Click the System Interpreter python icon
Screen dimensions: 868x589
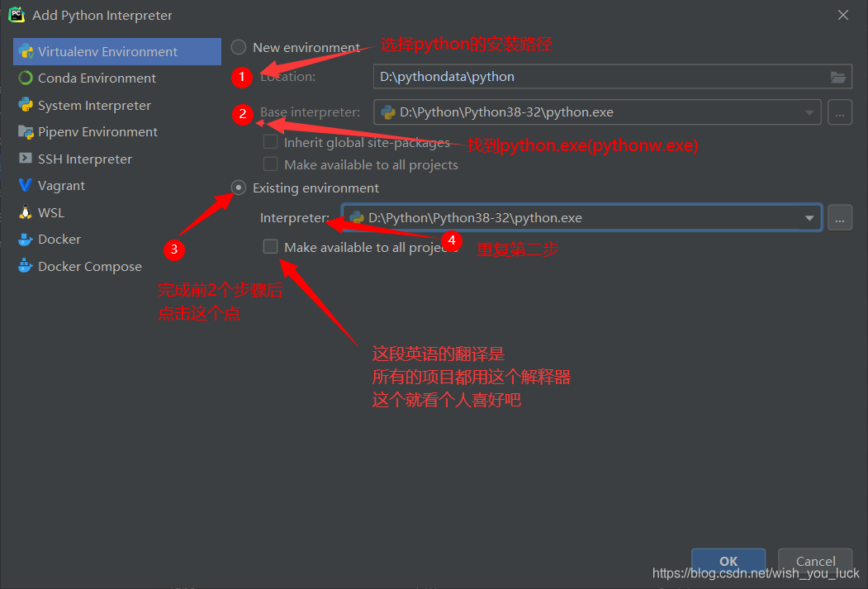pyautogui.click(x=26, y=105)
